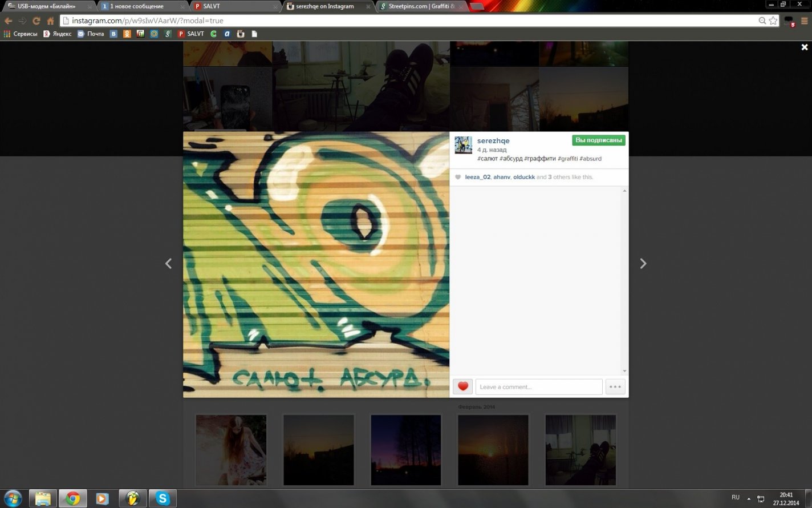
Task: Open the serezhqe username profile link
Action: pos(493,141)
